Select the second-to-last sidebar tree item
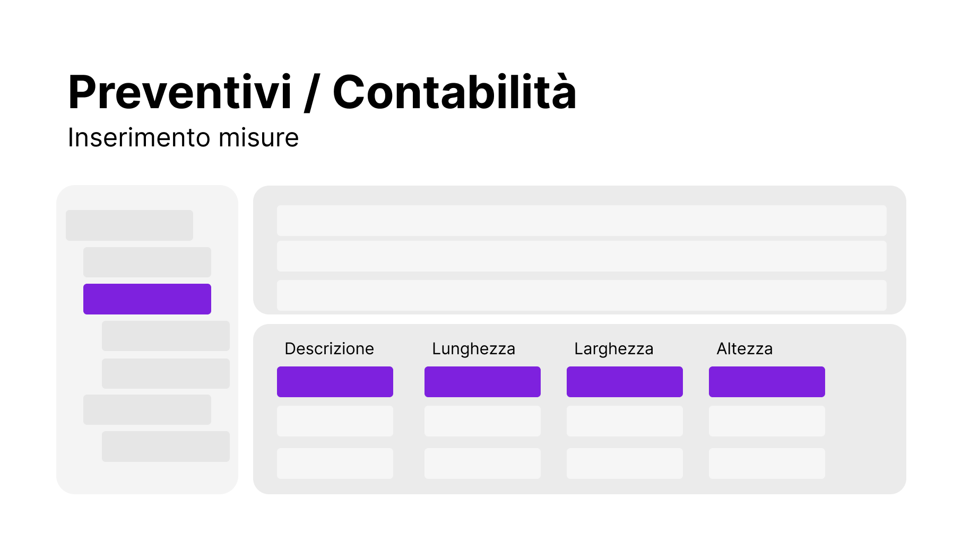 [x=147, y=409]
